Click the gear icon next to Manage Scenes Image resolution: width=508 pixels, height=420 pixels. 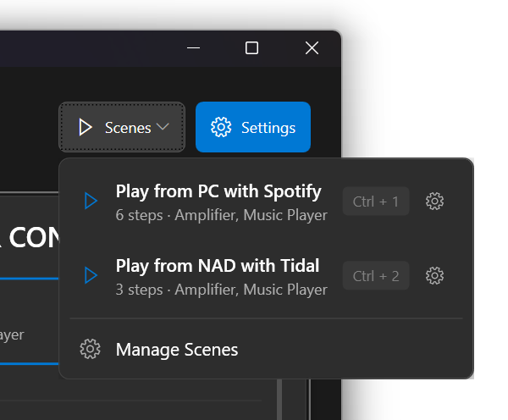pos(91,350)
